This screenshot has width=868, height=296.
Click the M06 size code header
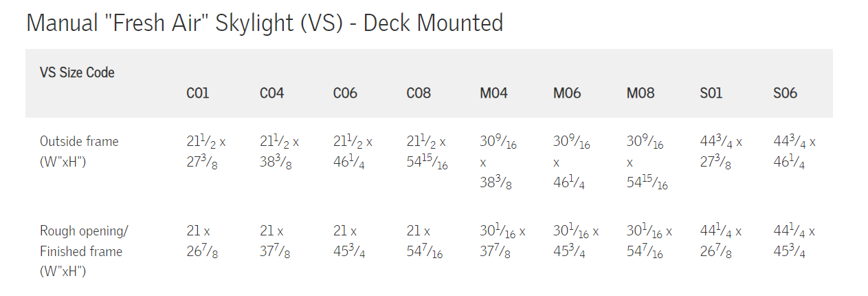point(567,93)
